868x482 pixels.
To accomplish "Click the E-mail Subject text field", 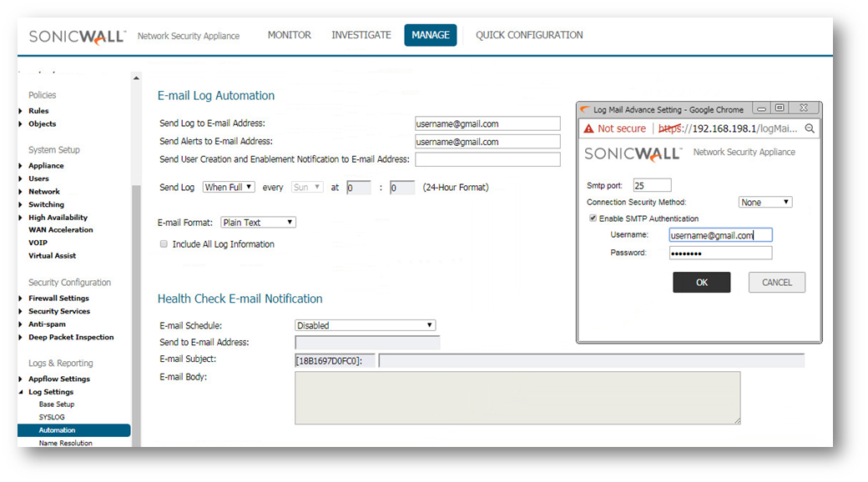I will [591, 361].
